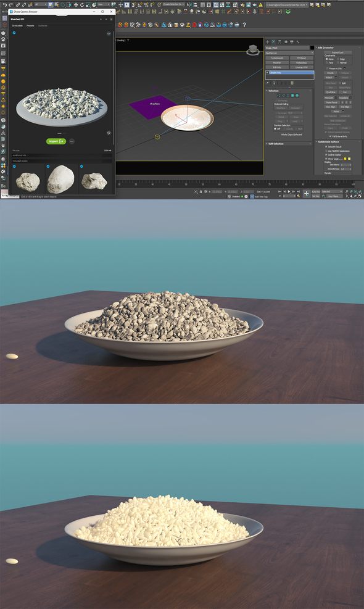This screenshot has height=609, width=364.
Task: Enable Use NURMS Subdivision checkbox
Action: click(326, 151)
